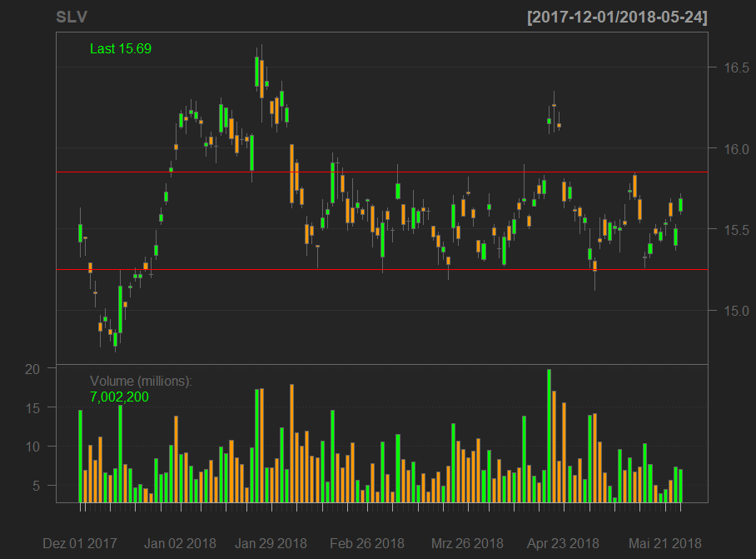The width and height of the screenshot is (756, 559).
Task: Select the 2017-12-01/2018-05-24 date range label
Action: (617, 17)
